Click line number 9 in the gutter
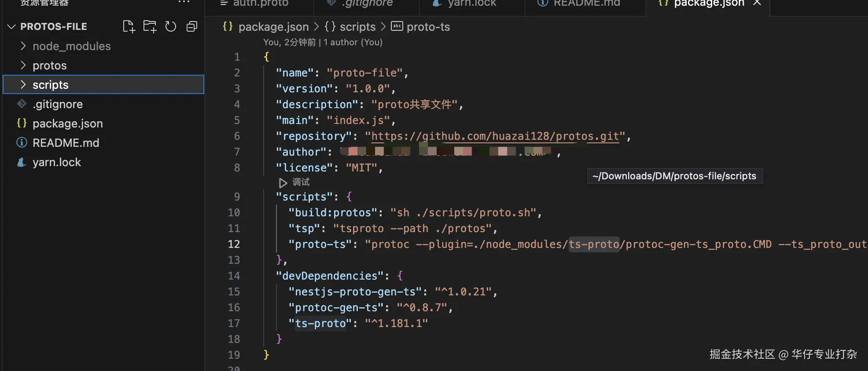The image size is (868, 371). (x=237, y=196)
